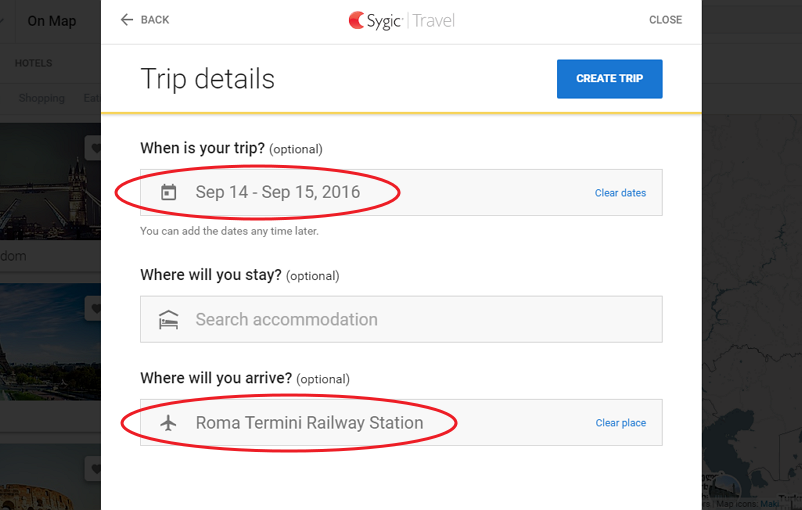Close the Trip details dialog
The width and height of the screenshot is (802, 510).
coord(665,20)
